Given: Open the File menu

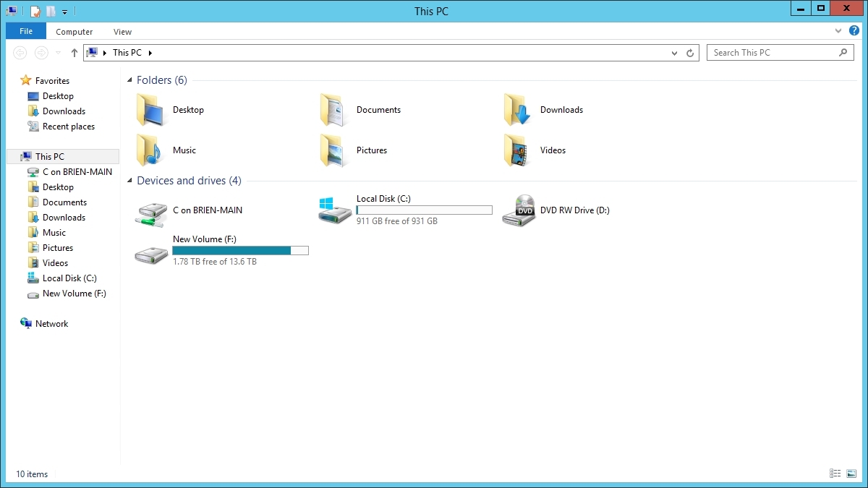Looking at the screenshot, I should click(25, 31).
